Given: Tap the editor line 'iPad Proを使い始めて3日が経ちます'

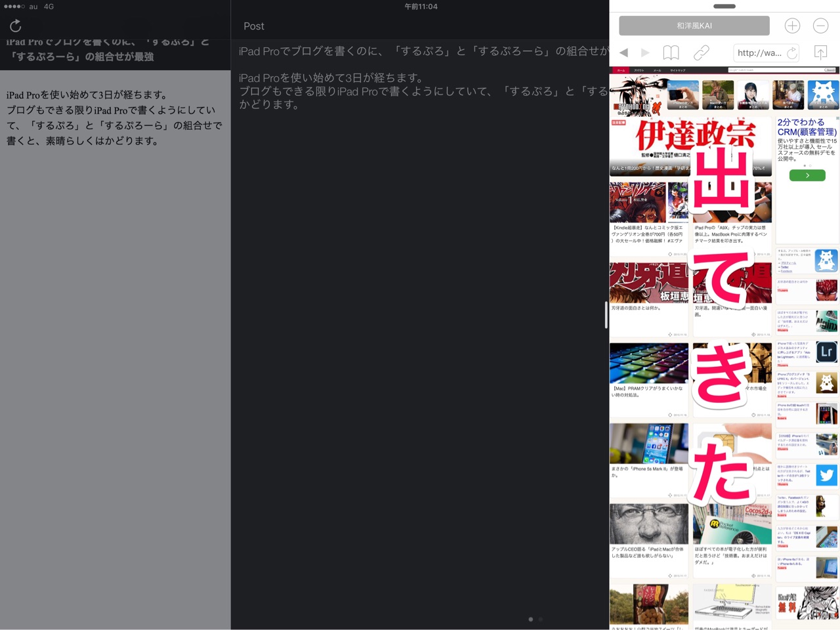Looking at the screenshot, I should 331,78.
